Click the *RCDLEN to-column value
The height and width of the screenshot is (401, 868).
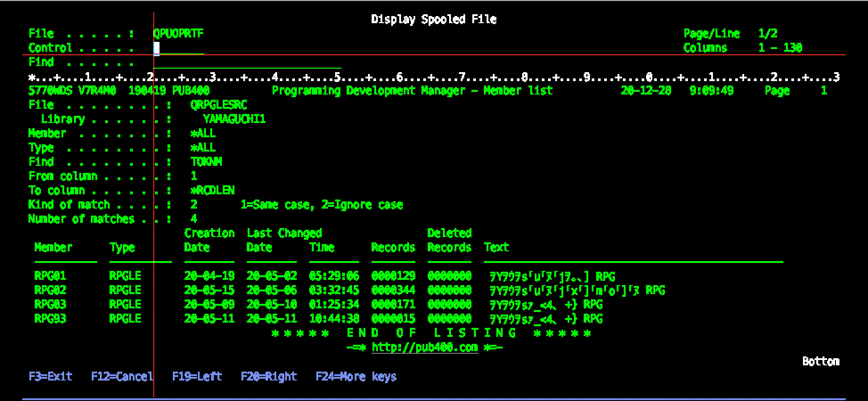pyautogui.click(x=213, y=190)
